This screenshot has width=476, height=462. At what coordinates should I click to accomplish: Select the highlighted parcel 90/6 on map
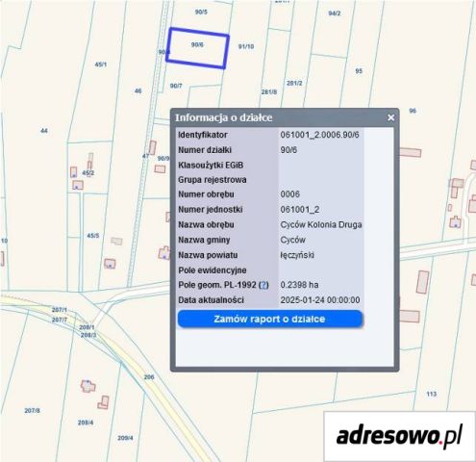197,48
